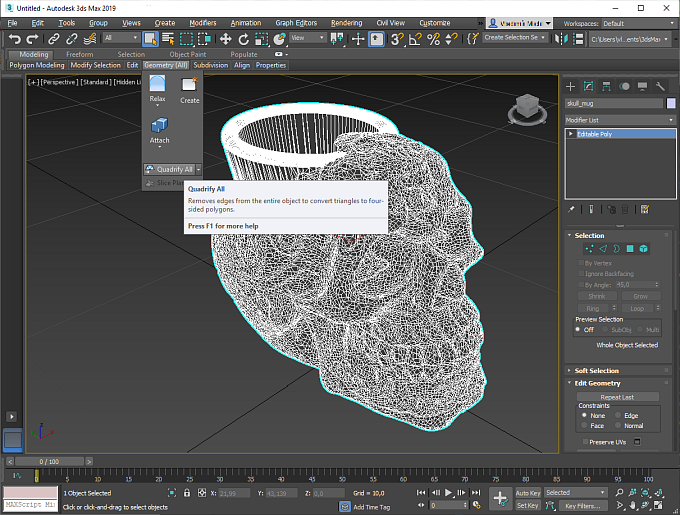Open the Create command panel tab
This screenshot has height=515, width=680.
[x=572, y=86]
